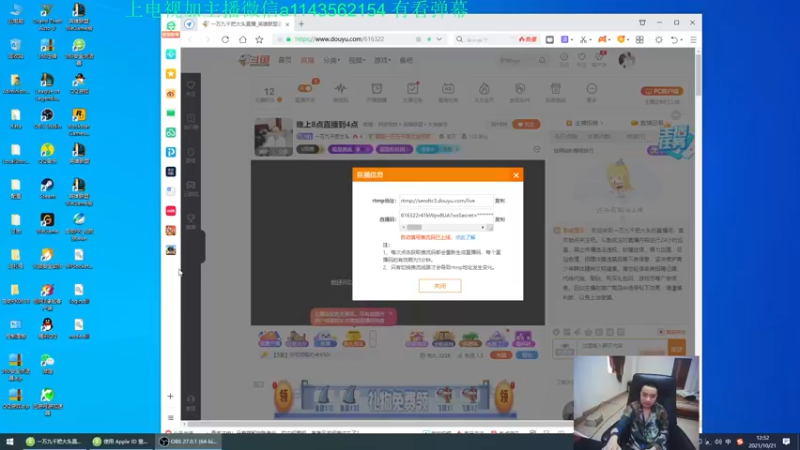Close the Douyu browser tab
The width and height of the screenshot is (800, 450).
(x=287, y=24)
